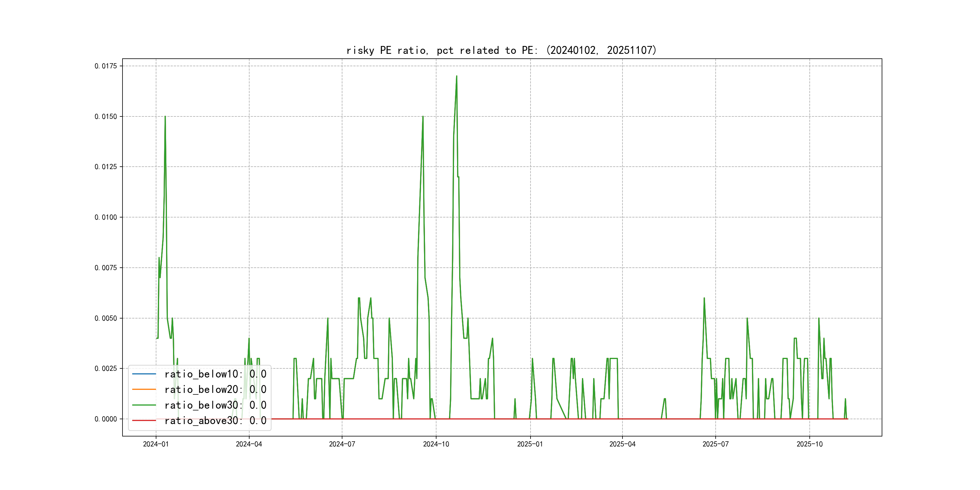Click the 0.0175 y-axis tick label

coord(106,66)
